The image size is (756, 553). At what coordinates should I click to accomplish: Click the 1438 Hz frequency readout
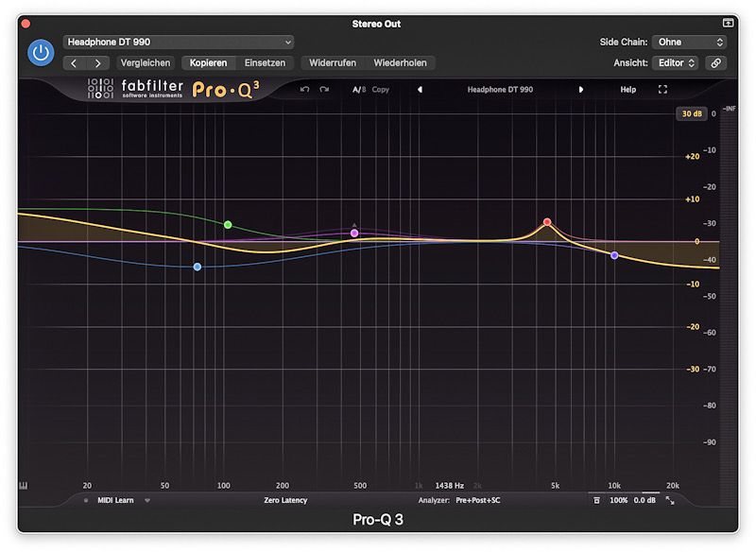coord(450,486)
